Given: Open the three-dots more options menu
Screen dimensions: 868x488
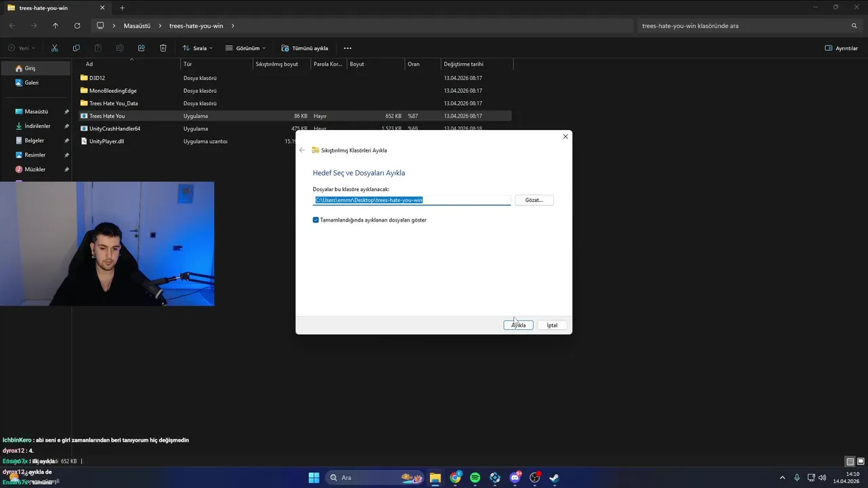Looking at the screenshot, I should 347,48.
